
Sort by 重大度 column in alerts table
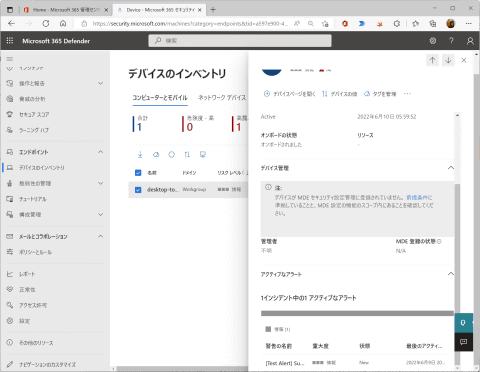(320, 346)
